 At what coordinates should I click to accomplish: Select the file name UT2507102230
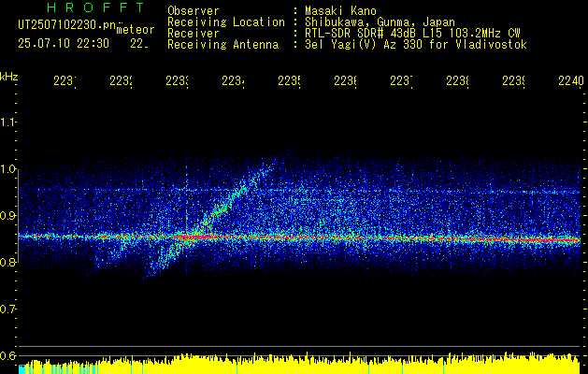click(66, 25)
